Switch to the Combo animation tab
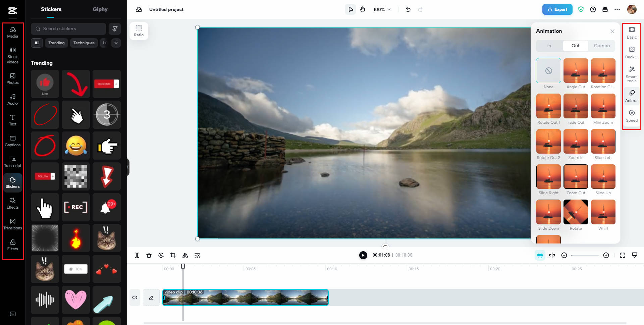The height and width of the screenshot is (325, 644). pyautogui.click(x=602, y=46)
